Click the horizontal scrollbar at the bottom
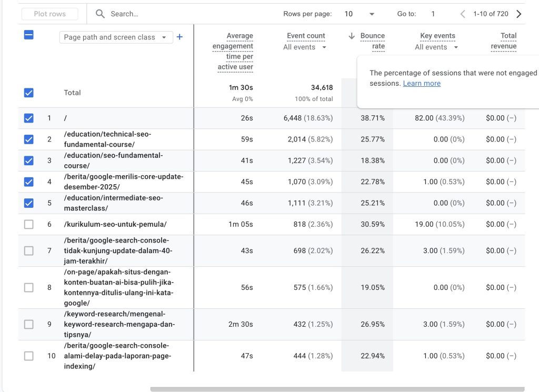539x392 pixels. coord(337,389)
